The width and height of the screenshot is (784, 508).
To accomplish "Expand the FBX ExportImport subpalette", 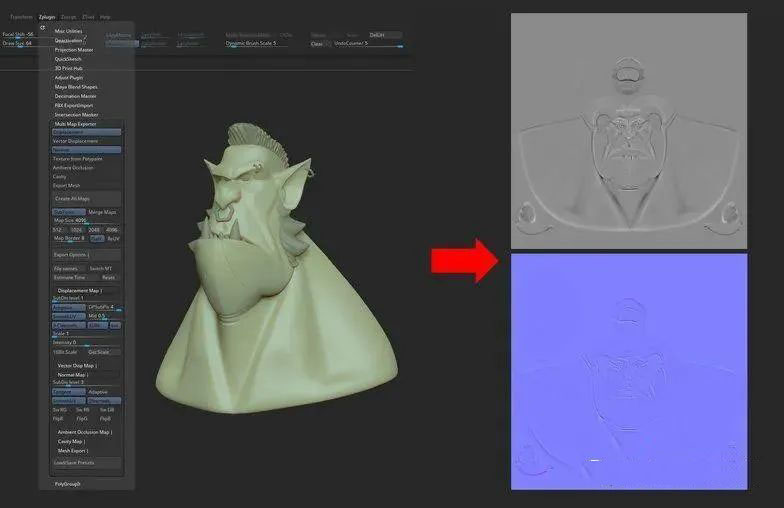I will [x=74, y=106].
